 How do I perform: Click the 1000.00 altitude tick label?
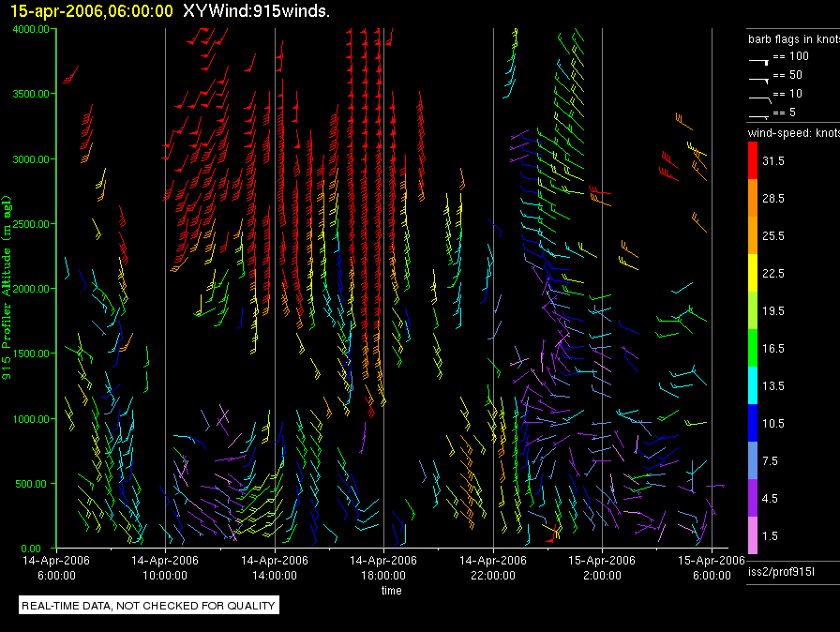(x=31, y=419)
